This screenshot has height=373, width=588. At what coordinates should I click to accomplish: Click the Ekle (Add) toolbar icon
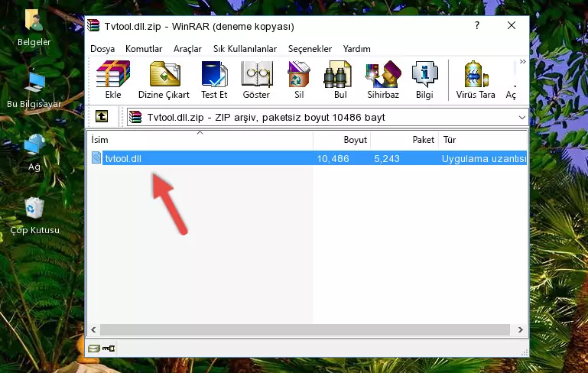(x=113, y=79)
